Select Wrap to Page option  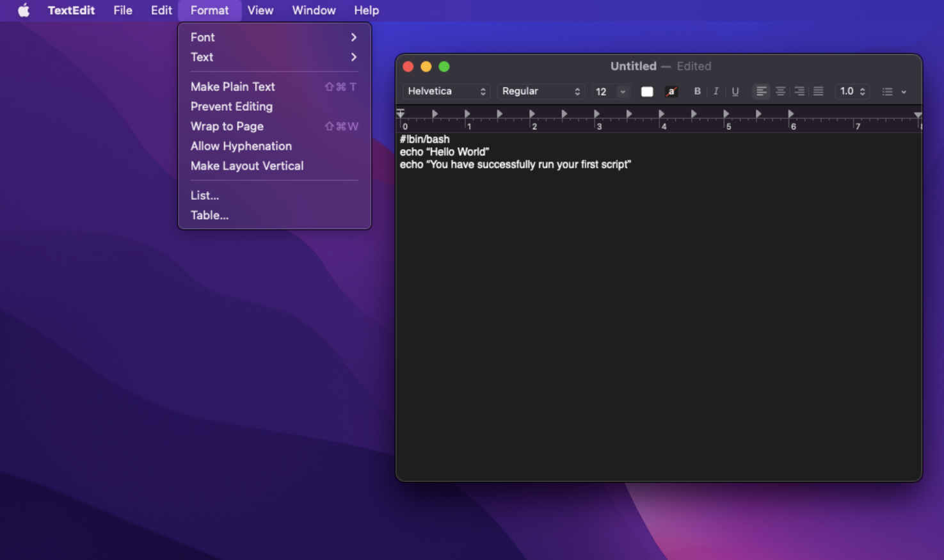click(x=227, y=126)
